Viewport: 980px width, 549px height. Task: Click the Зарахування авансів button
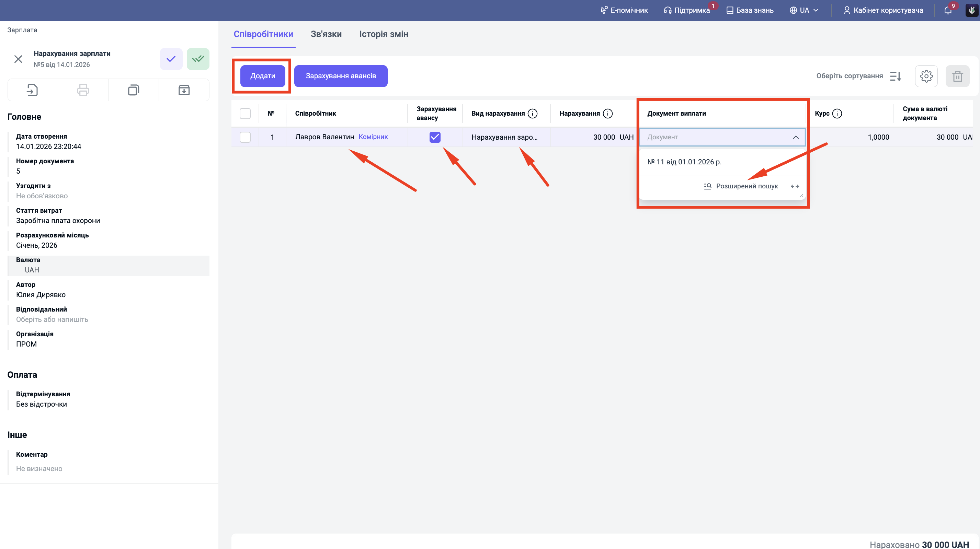(341, 76)
